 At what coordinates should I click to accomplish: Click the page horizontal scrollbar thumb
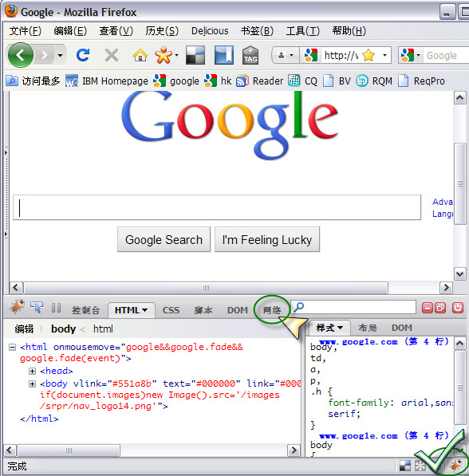(206, 288)
